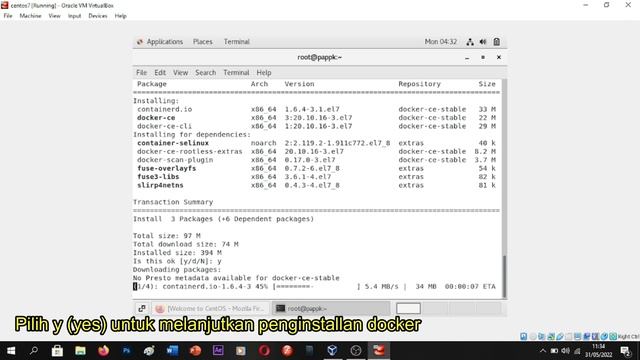Open terminal Terminal menu

click(x=236, y=73)
